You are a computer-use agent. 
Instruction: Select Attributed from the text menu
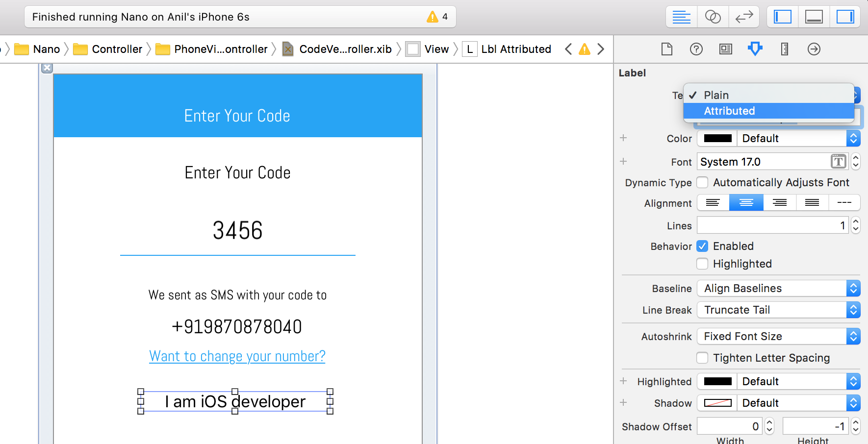click(729, 111)
